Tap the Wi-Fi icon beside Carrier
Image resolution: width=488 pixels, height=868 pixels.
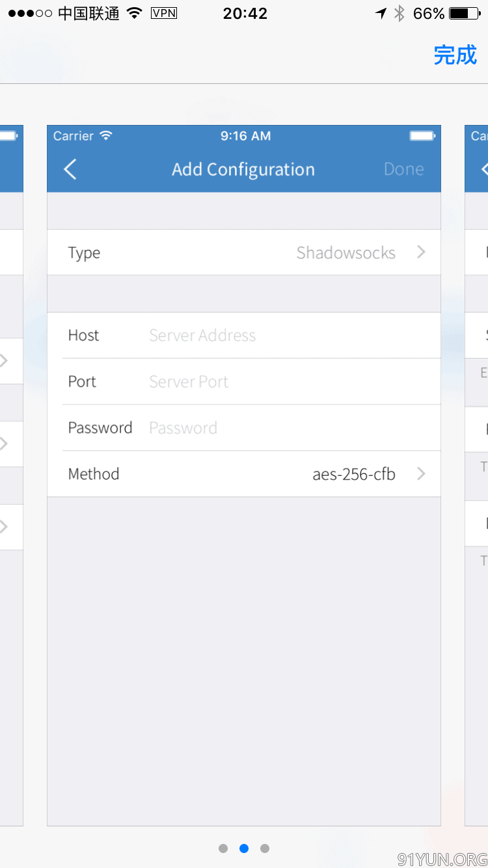[x=106, y=135]
